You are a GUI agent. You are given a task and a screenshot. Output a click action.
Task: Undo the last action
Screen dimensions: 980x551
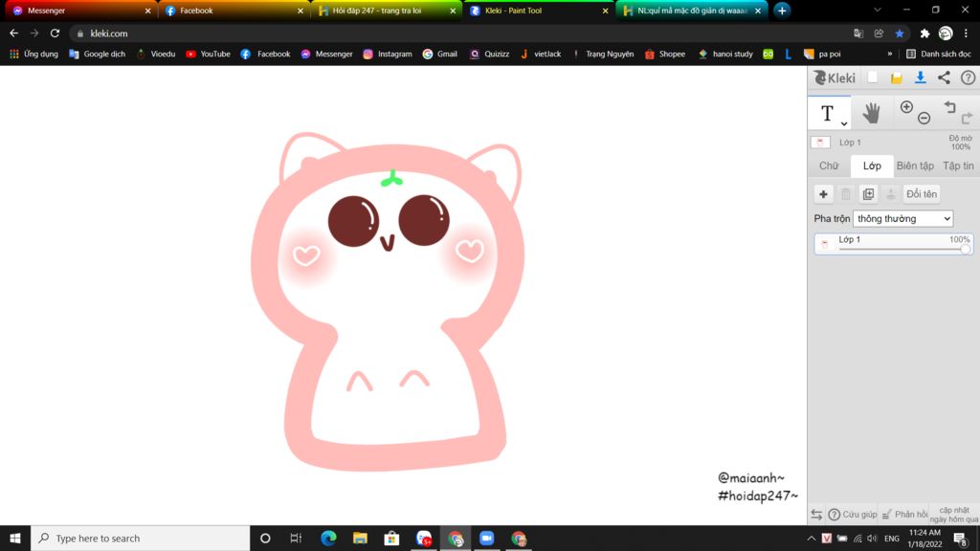click(x=950, y=107)
